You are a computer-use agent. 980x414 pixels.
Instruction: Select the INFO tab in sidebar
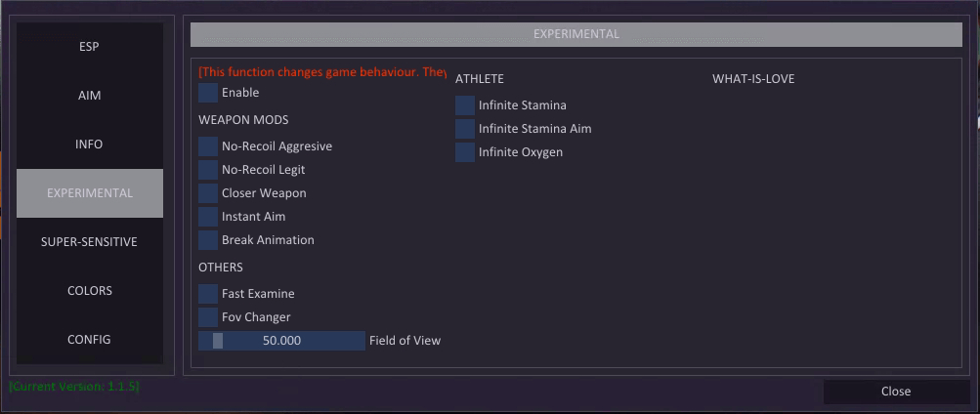point(89,145)
